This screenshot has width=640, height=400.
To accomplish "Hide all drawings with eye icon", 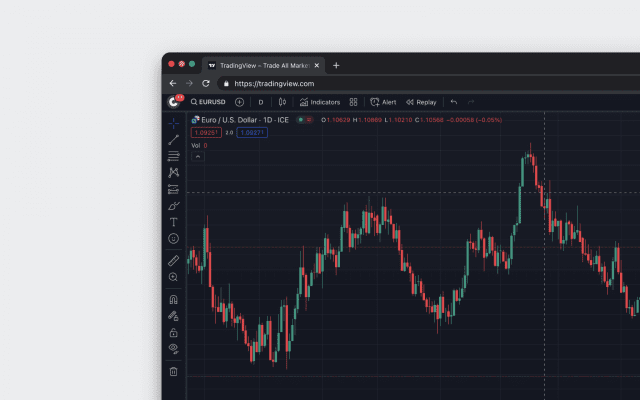I will point(173,348).
